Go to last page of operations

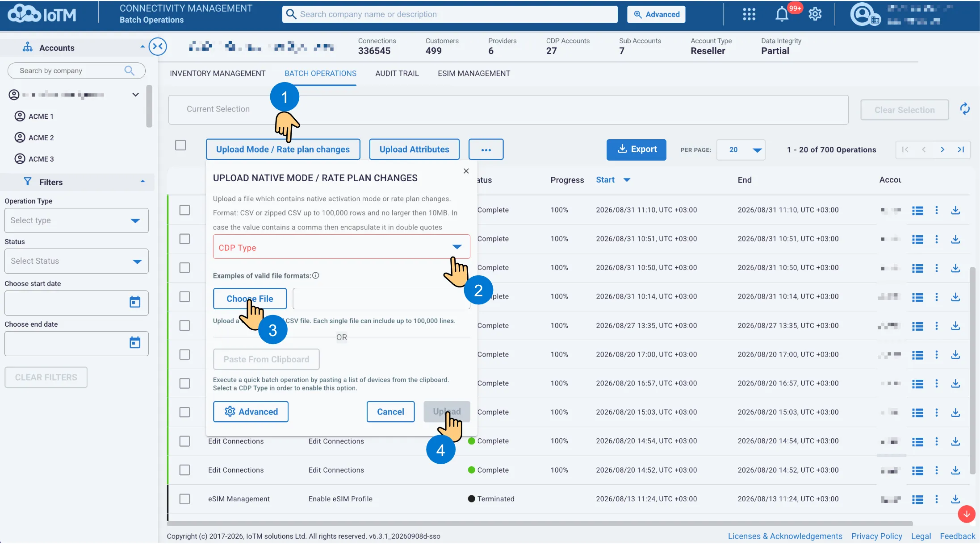961,149
